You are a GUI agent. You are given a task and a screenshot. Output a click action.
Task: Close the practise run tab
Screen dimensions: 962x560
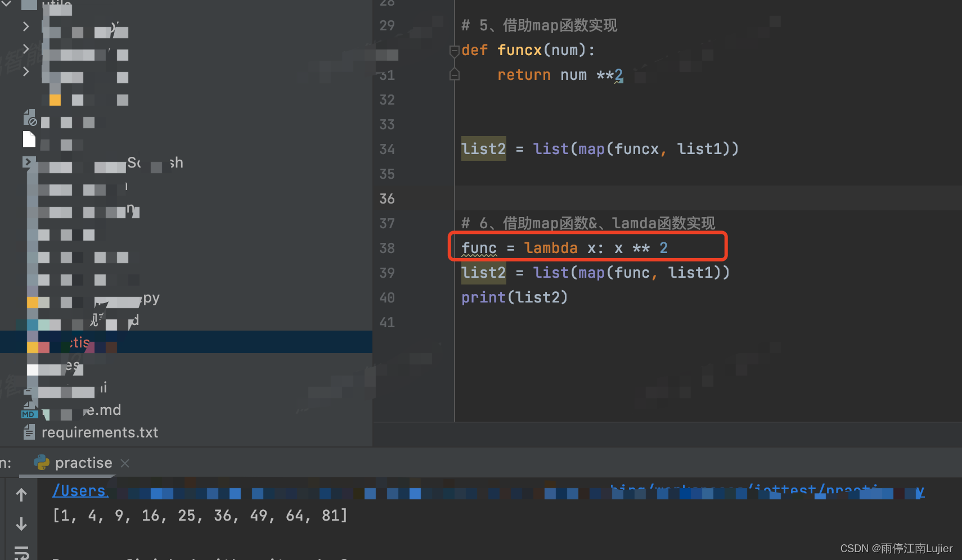pos(125,463)
